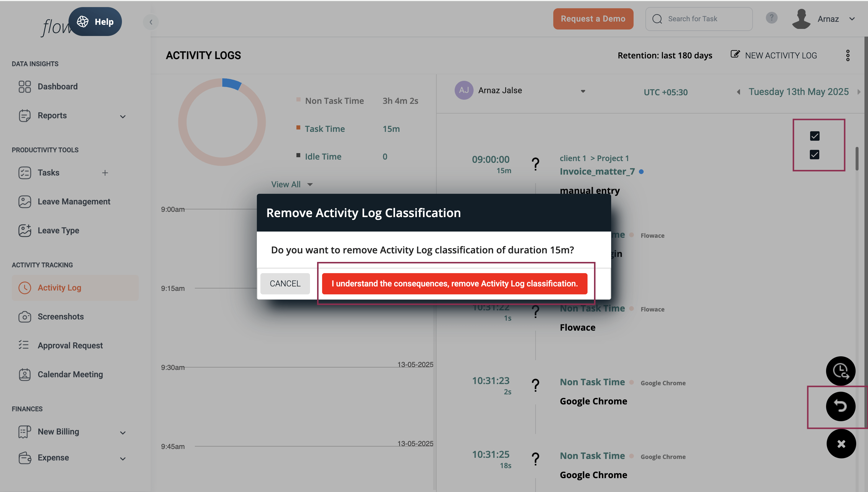Click the Project 1 breadcrumb link

click(x=613, y=158)
